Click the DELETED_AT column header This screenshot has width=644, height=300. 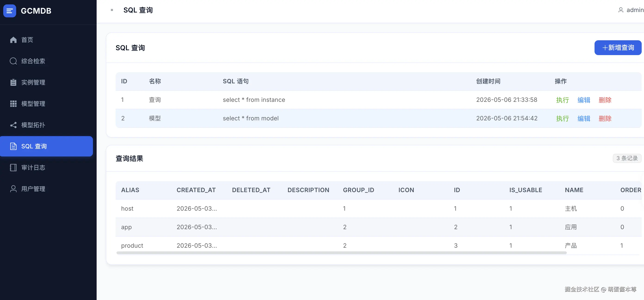(x=251, y=190)
